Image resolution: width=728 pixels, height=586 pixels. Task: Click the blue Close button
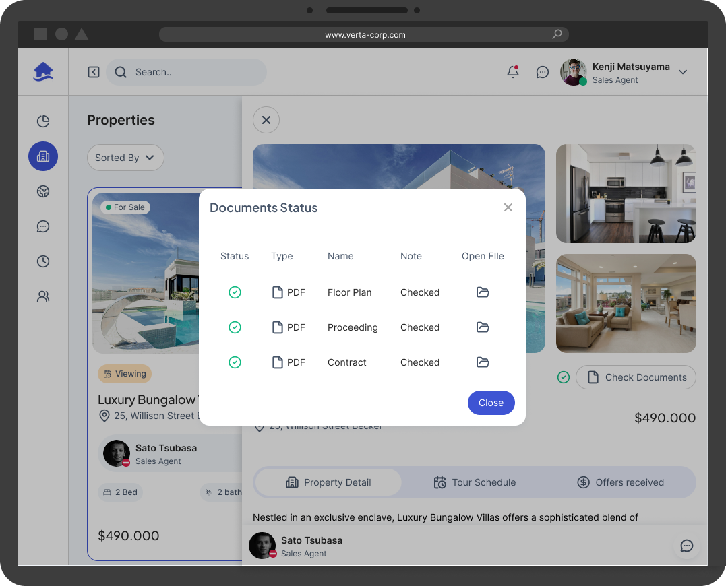point(491,403)
